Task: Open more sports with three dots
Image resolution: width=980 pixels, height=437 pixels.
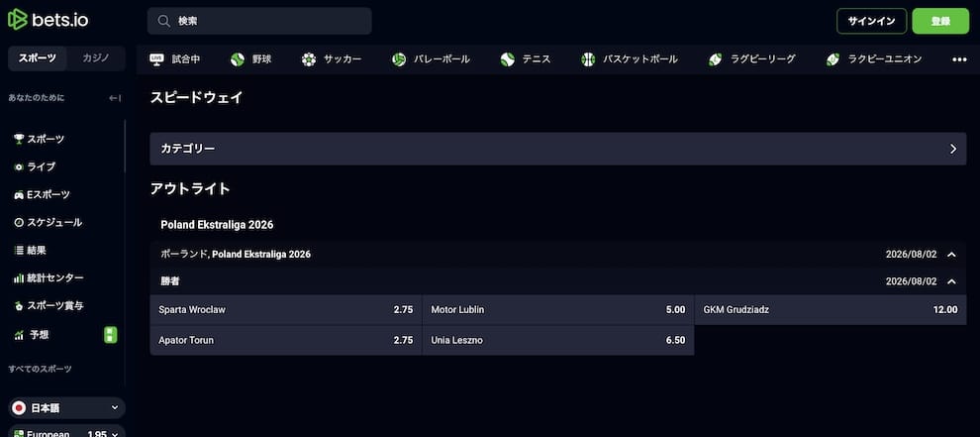Action: [959, 59]
